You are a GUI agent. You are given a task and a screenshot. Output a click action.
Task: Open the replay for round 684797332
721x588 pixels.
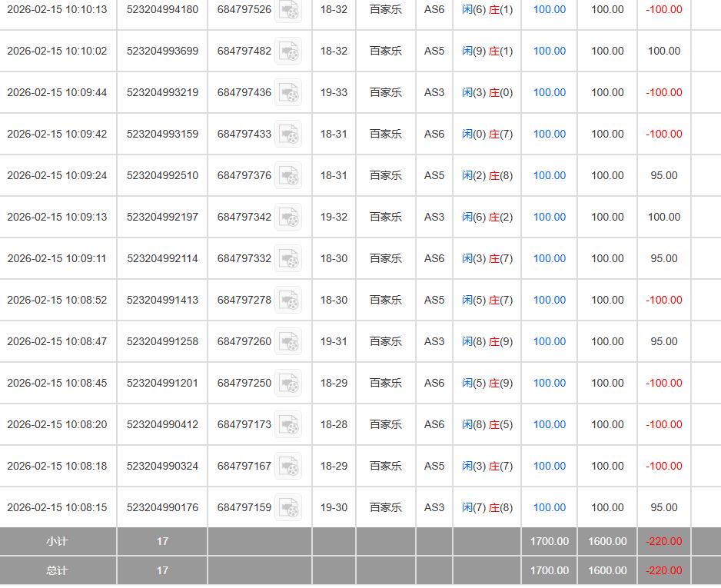click(288, 259)
